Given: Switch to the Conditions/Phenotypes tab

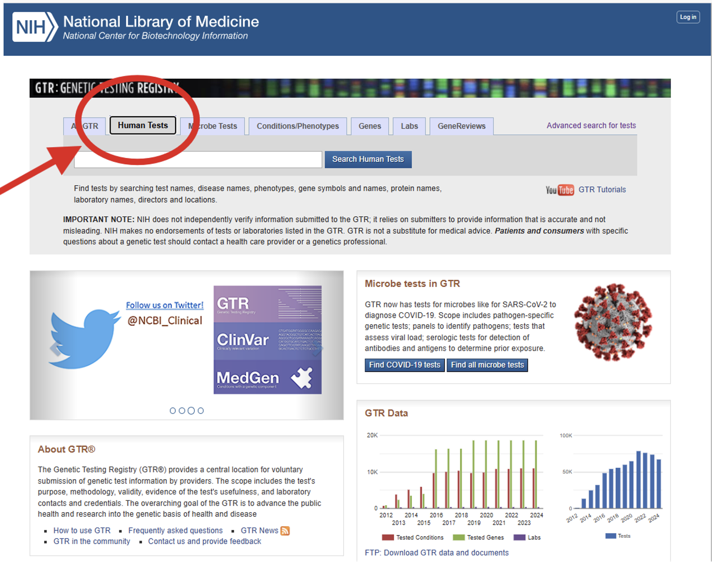Looking at the screenshot, I should (298, 126).
